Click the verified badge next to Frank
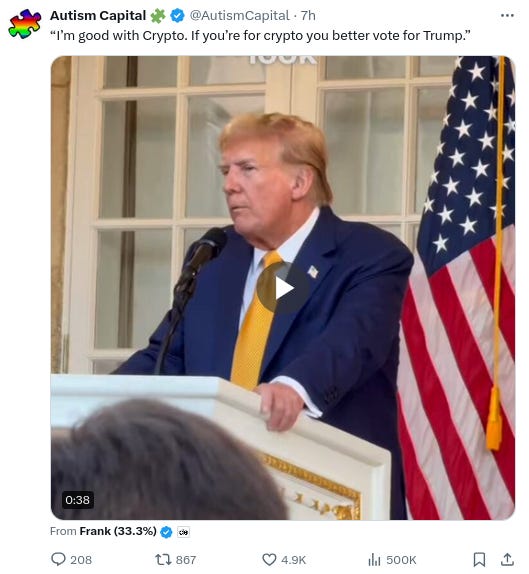Image resolution: width=529 pixels, height=574 pixels. 166,532
